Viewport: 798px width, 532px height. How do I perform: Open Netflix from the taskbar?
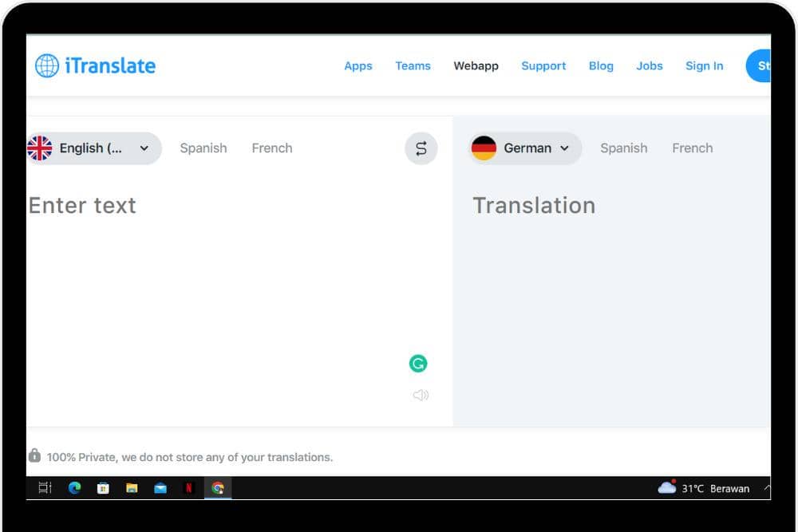pos(188,488)
